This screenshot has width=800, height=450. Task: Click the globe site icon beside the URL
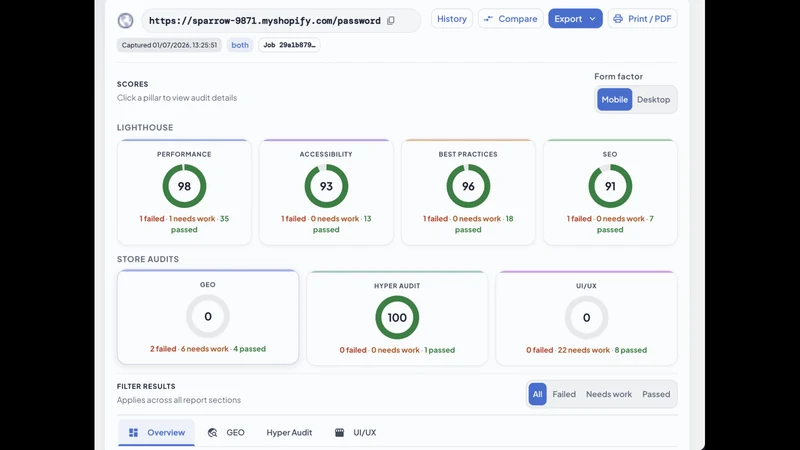click(x=126, y=20)
